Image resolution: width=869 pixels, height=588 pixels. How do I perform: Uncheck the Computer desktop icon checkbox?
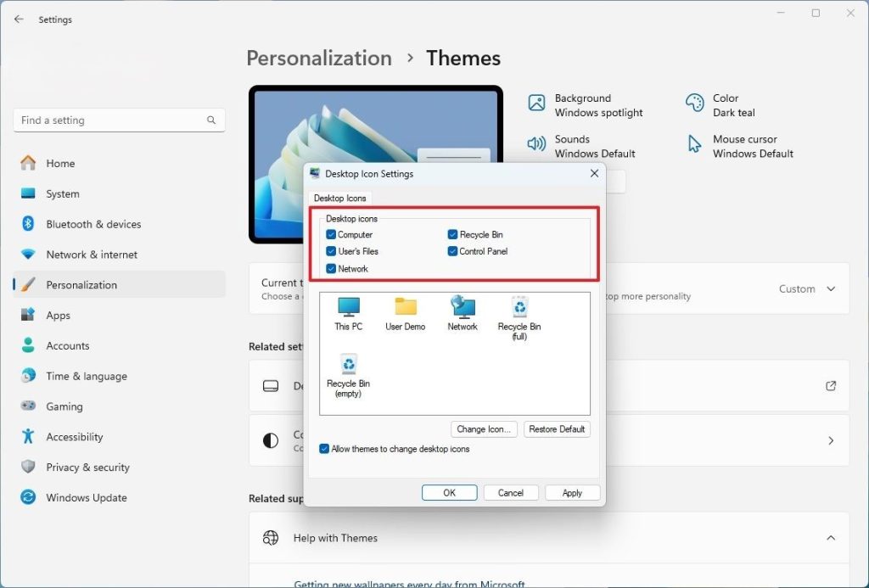(x=331, y=235)
